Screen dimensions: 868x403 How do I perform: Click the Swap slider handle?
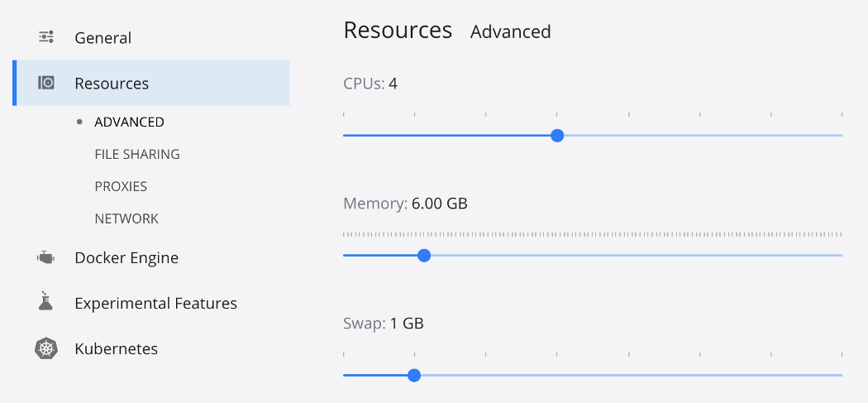[x=414, y=375]
